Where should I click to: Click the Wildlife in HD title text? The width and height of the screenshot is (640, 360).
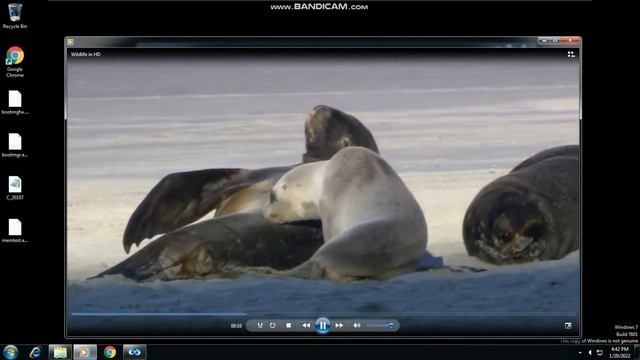[x=86, y=54]
